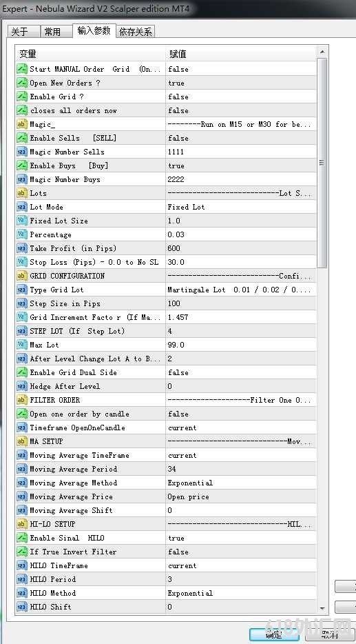This screenshot has width=356, height=644.
Task: Click the icon beside Max Lot
Action: [x=22, y=345]
